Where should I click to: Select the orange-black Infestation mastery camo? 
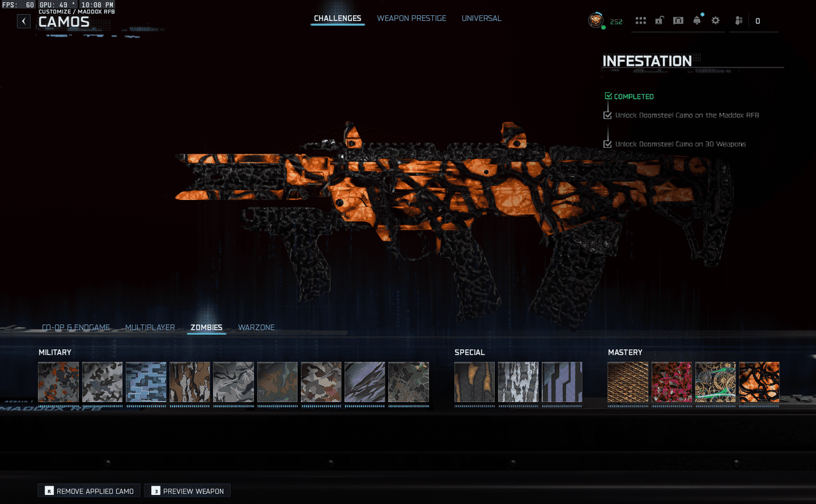coord(759,382)
